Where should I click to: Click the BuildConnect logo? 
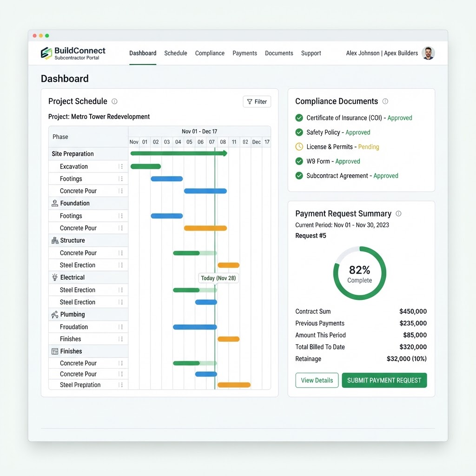tap(73, 53)
